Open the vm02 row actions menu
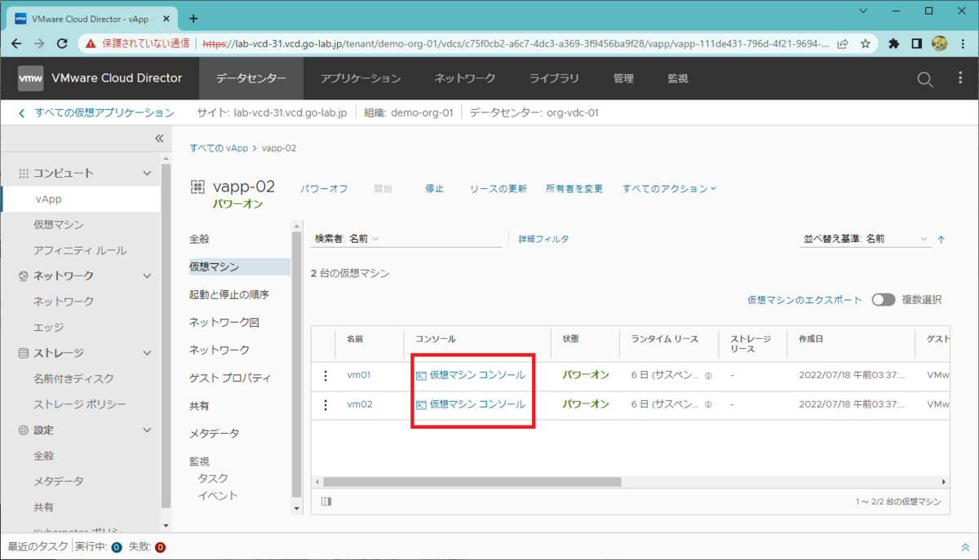Viewport: 979px width, 560px height. tap(326, 404)
